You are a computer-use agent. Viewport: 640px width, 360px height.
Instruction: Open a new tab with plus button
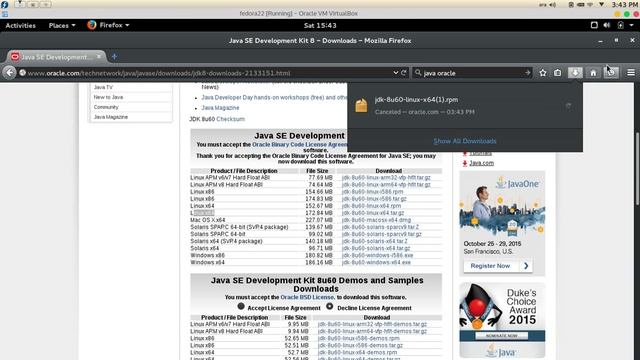[114, 57]
